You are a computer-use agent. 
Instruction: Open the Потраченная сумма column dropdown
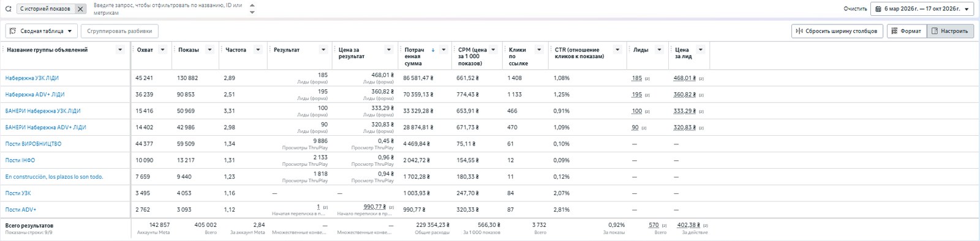pyautogui.click(x=443, y=50)
